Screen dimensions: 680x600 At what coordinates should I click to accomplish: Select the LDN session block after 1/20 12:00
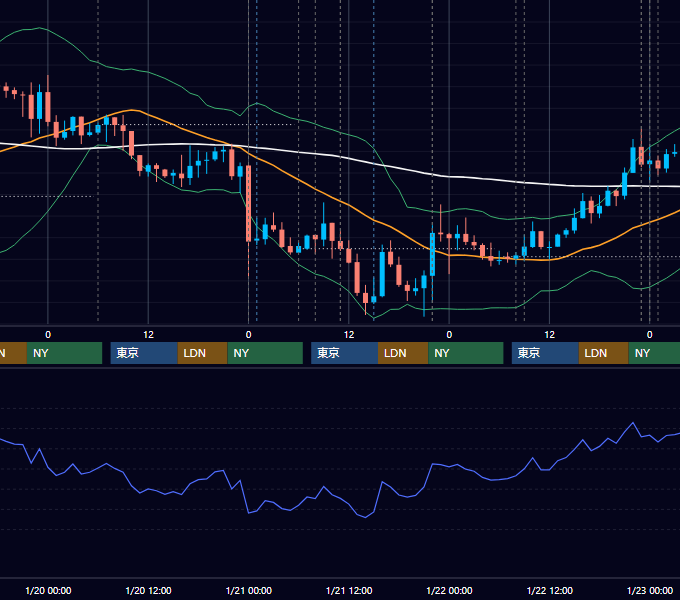click(203, 353)
